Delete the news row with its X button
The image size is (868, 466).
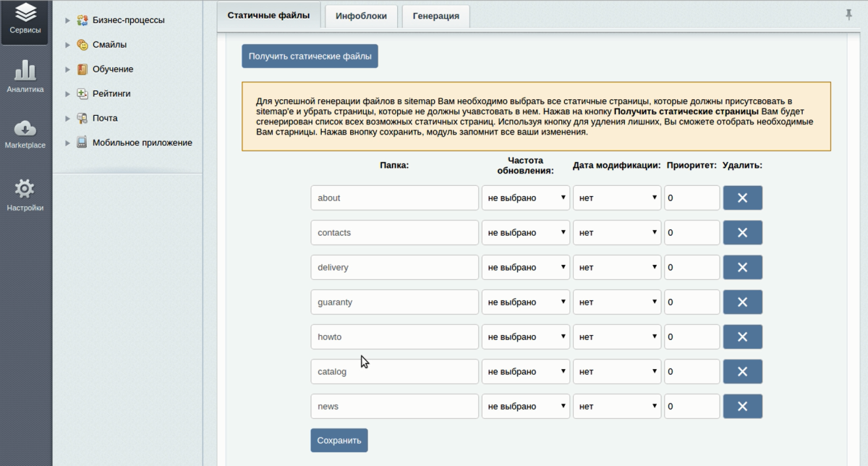[x=743, y=406]
